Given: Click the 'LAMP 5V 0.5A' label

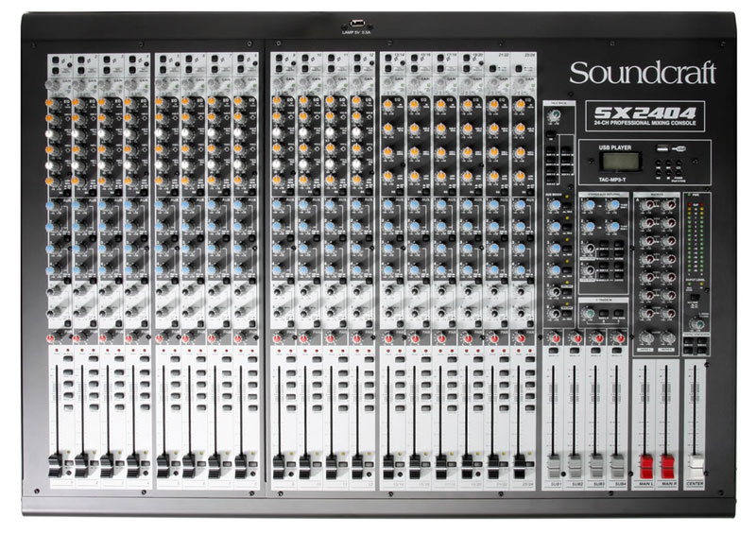Looking at the screenshot, I should pyautogui.click(x=357, y=32).
